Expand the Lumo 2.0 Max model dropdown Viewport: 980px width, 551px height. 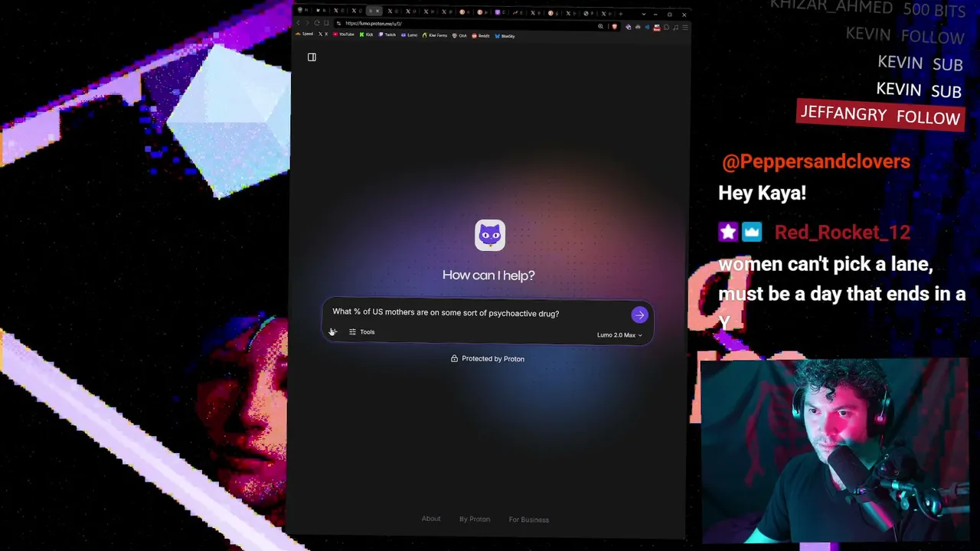point(619,335)
